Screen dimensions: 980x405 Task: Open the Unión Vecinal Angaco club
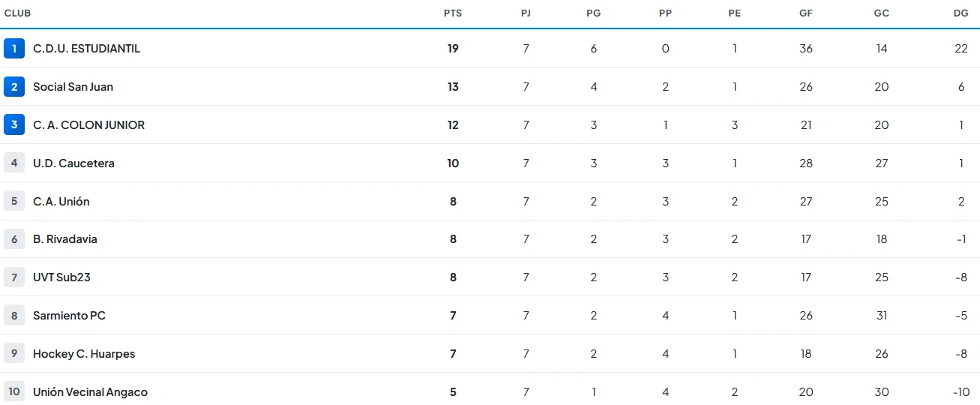click(90, 392)
